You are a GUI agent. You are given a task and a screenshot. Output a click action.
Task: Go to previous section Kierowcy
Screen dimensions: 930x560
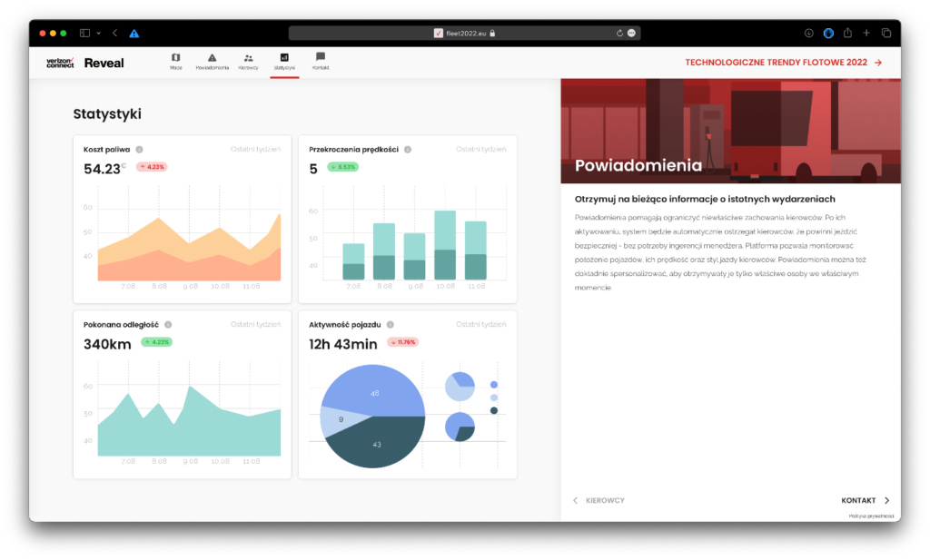[x=599, y=500]
